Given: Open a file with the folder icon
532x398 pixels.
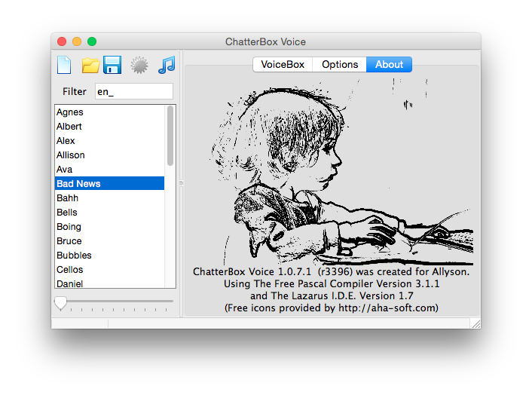Looking at the screenshot, I should click(x=90, y=65).
